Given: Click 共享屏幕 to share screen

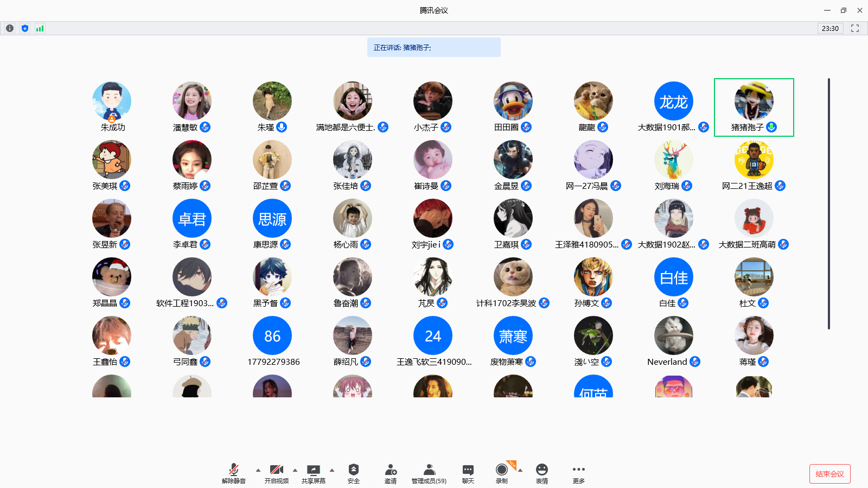Looking at the screenshot, I should click(314, 473).
